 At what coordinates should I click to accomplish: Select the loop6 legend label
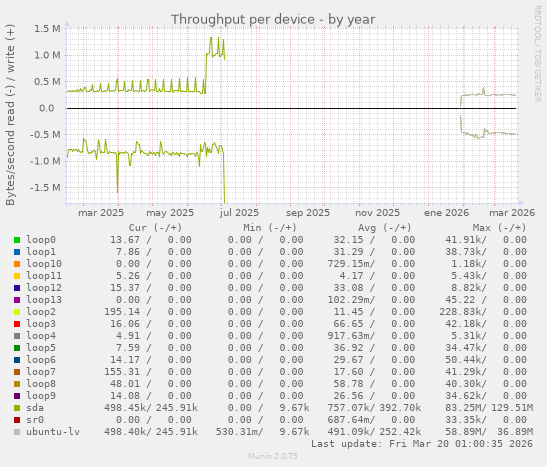pos(41,360)
